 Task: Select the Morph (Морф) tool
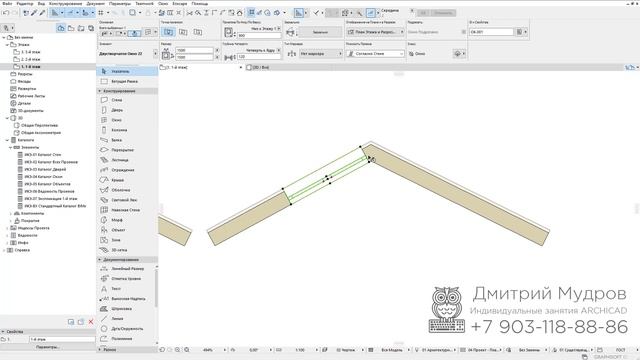(x=127, y=220)
